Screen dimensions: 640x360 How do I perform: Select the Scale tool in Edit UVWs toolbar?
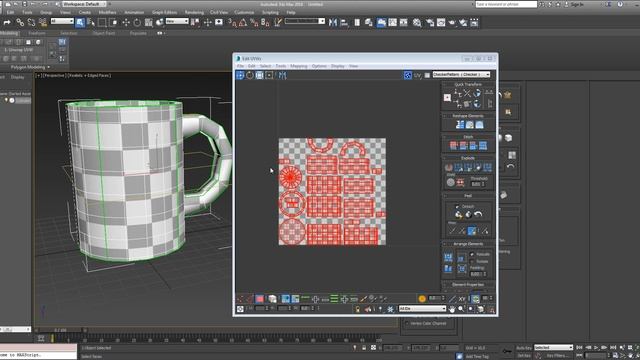(260, 75)
